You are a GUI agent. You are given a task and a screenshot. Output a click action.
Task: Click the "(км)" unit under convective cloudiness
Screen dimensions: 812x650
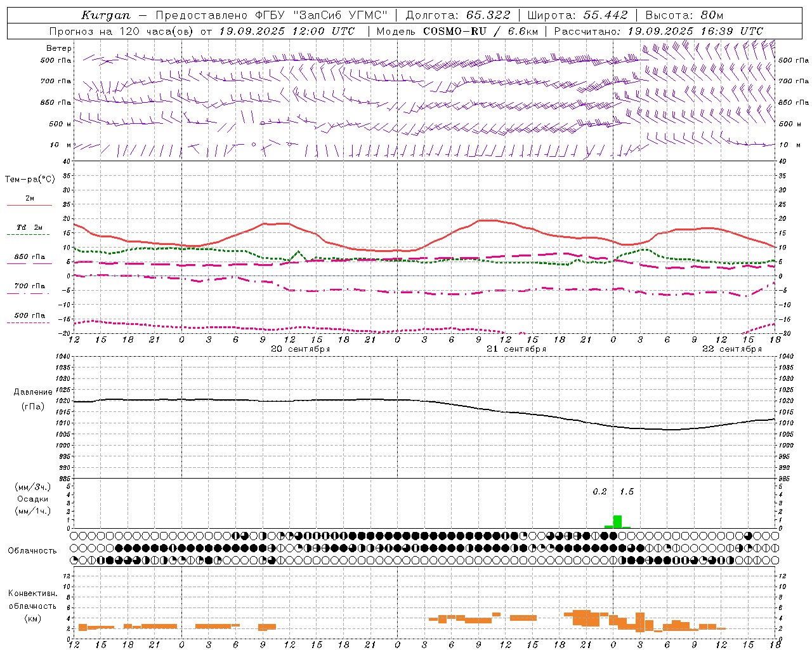[32, 619]
